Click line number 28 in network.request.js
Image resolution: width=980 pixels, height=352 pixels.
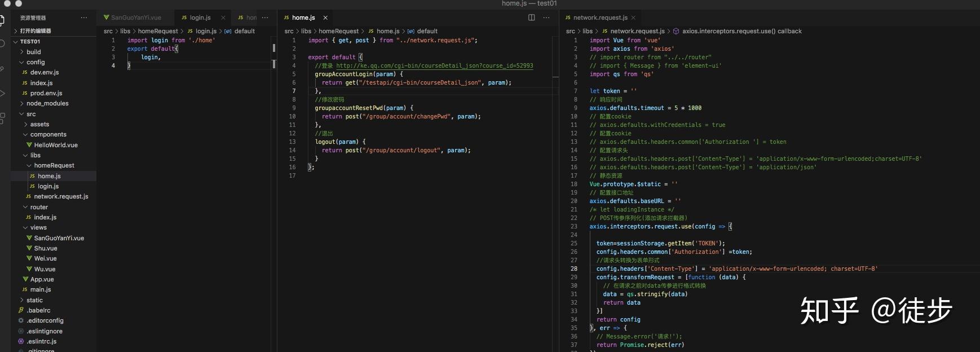573,269
